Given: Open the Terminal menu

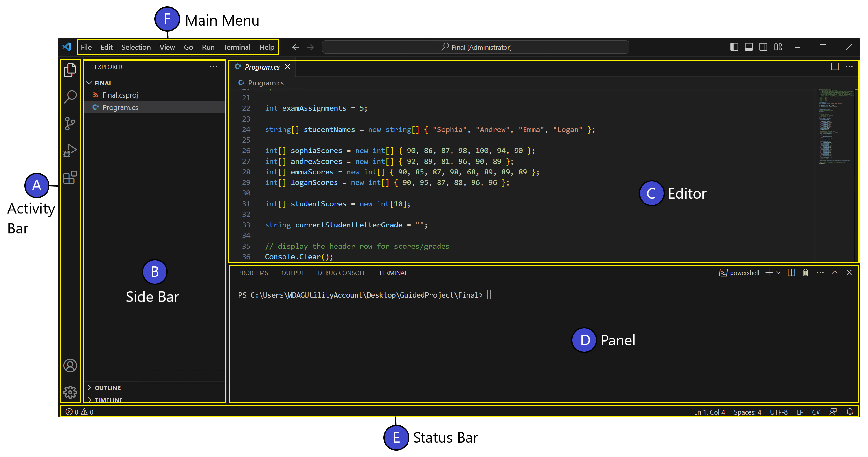Looking at the screenshot, I should click(x=237, y=47).
